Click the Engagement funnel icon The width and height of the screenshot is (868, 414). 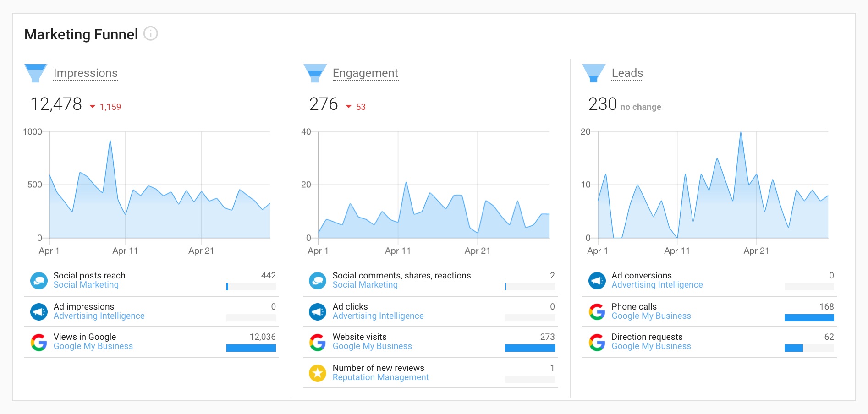pos(315,73)
